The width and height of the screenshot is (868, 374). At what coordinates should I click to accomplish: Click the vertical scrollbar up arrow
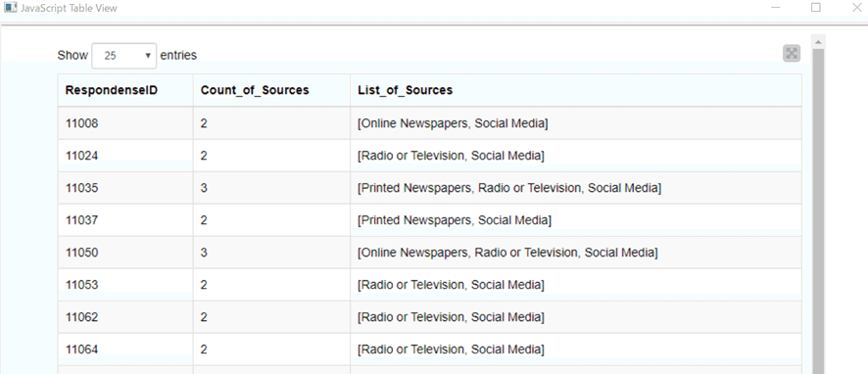click(818, 41)
